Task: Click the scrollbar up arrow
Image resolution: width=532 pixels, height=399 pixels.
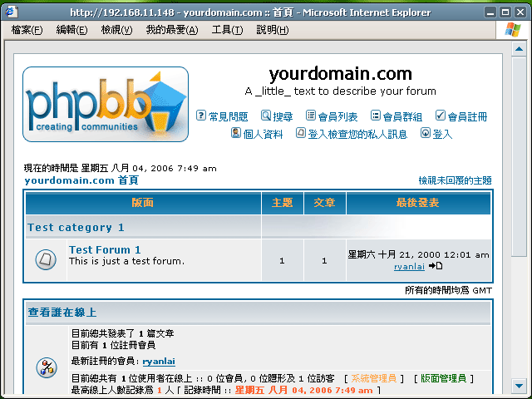Action: point(519,49)
